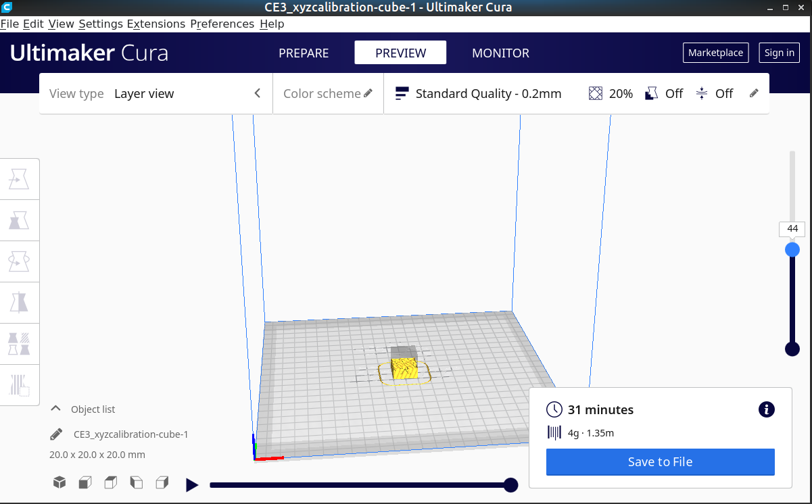This screenshot has width=812, height=504.
Task: Toggle the build plate adhesion setting
Action: coord(714,93)
